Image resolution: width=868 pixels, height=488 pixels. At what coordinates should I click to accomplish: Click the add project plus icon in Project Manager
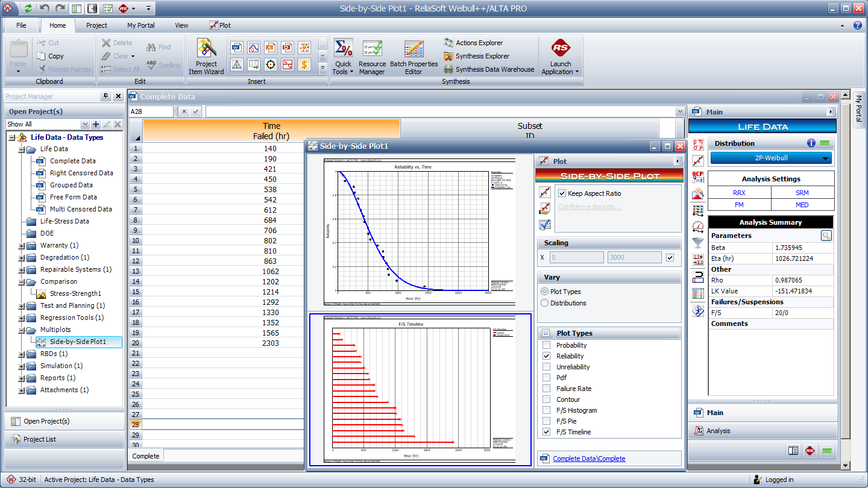(95, 124)
